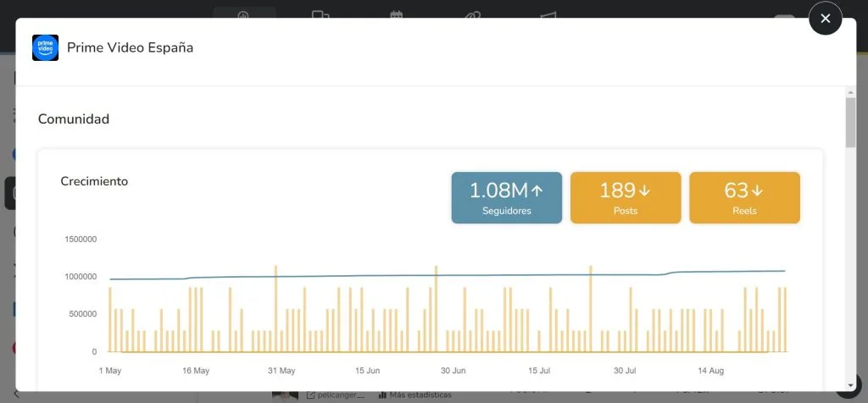Select the Comunidad section heading
Viewport: 868px width, 403px height.
[x=74, y=119]
